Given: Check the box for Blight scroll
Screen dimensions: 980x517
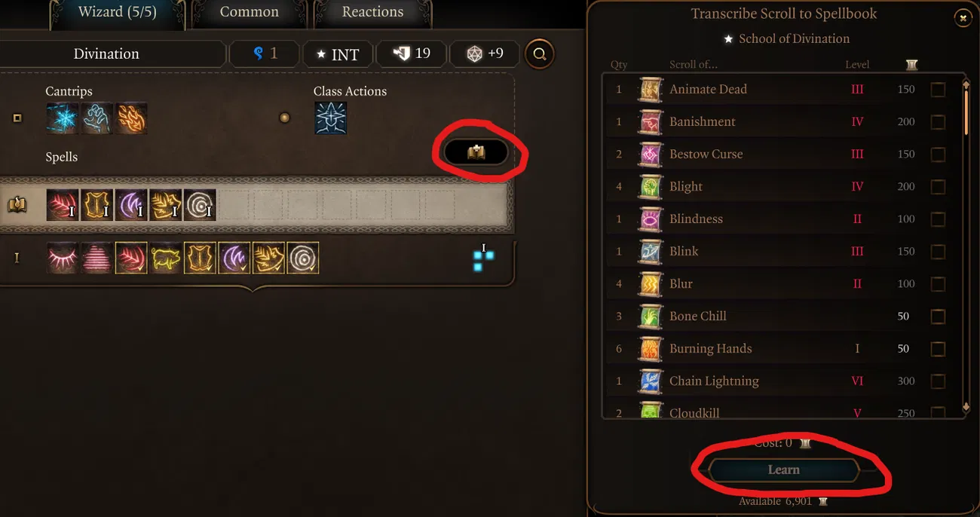Looking at the screenshot, I should (x=938, y=187).
